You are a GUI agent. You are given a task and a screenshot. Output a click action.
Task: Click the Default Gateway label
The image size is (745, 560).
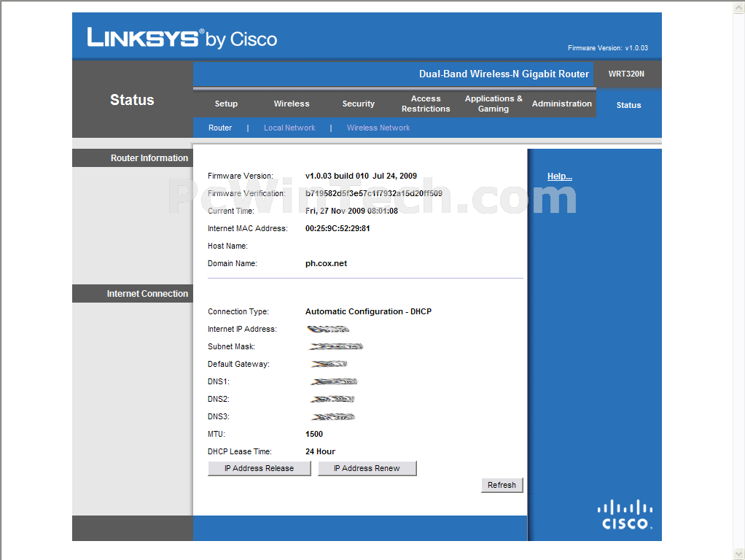click(238, 364)
